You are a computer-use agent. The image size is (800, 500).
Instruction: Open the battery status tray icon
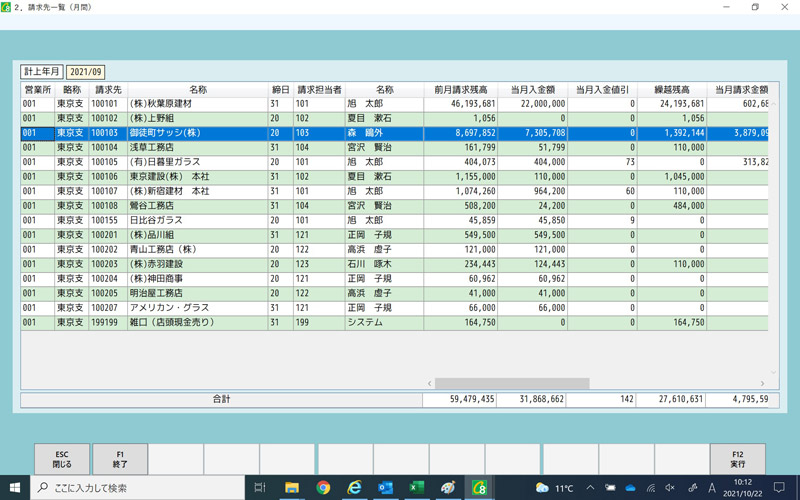[x=610, y=488]
